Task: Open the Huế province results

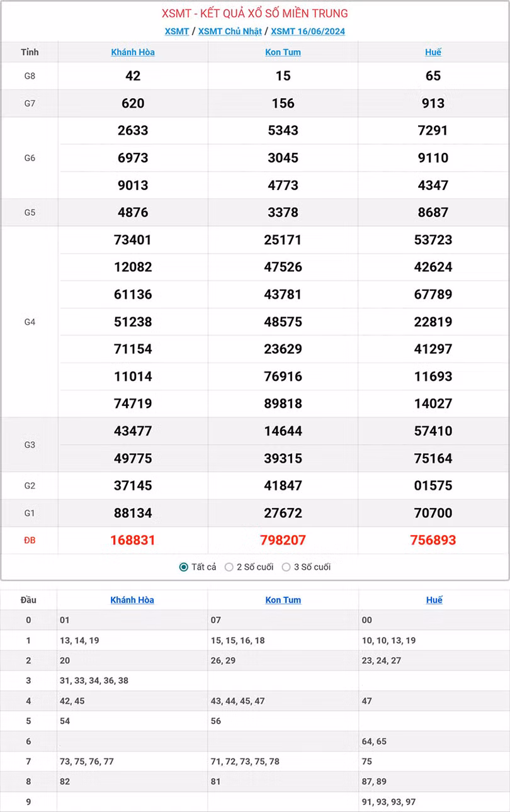Action: click(x=433, y=52)
